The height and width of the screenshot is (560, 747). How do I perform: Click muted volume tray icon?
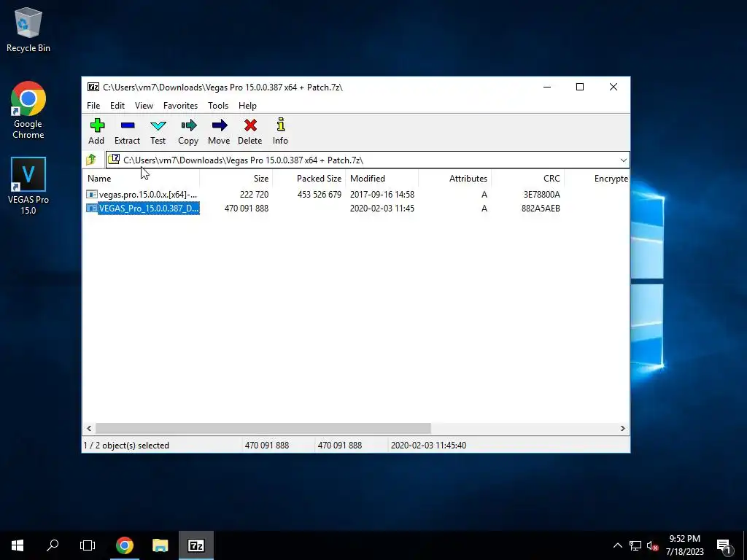652,545
